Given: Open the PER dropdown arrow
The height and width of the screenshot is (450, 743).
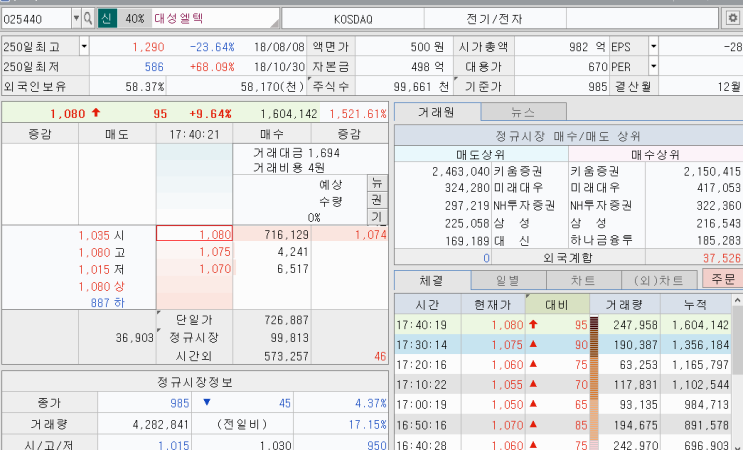Looking at the screenshot, I should (x=653, y=66).
